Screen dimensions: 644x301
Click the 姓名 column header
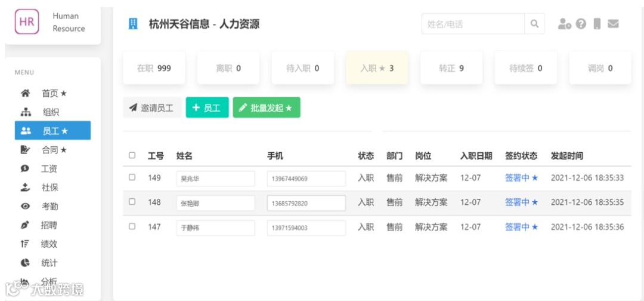click(x=184, y=156)
